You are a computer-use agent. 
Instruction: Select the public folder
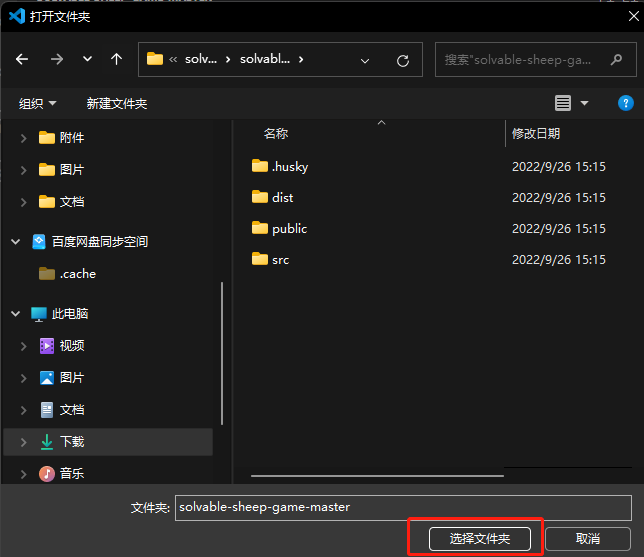279,228
